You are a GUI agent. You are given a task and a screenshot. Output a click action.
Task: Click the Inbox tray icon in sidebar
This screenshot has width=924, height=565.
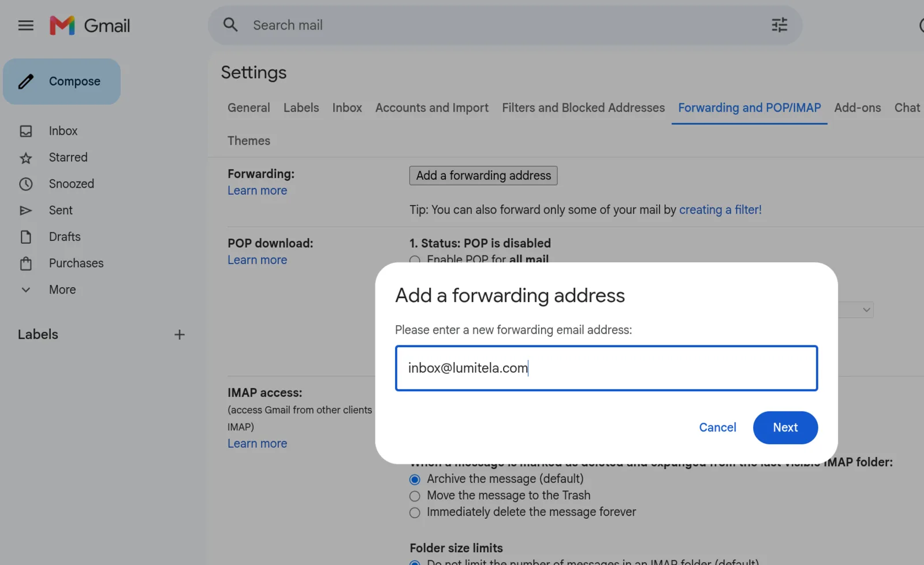click(x=26, y=131)
